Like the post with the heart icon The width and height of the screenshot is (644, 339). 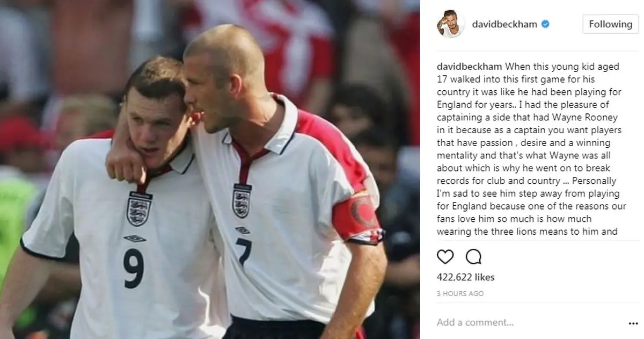445,257
